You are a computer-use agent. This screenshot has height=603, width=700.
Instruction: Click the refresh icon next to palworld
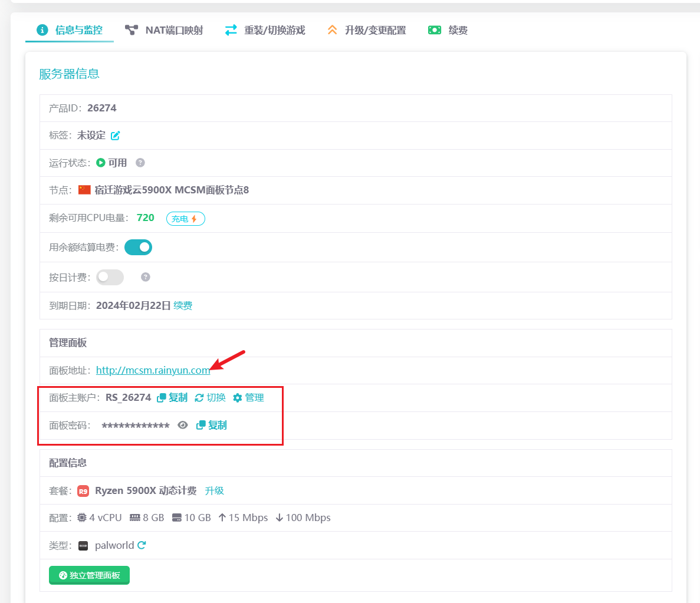(142, 545)
